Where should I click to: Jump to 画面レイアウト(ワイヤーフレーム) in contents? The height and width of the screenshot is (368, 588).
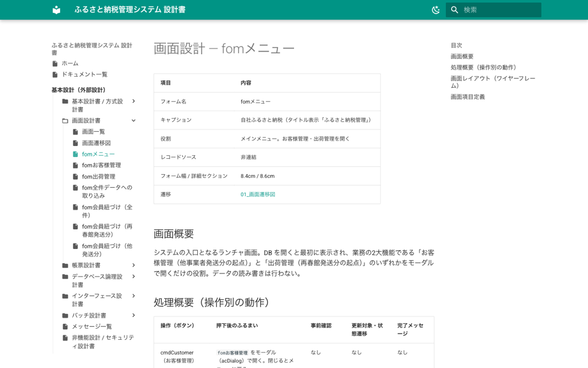pyautogui.click(x=492, y=82)
